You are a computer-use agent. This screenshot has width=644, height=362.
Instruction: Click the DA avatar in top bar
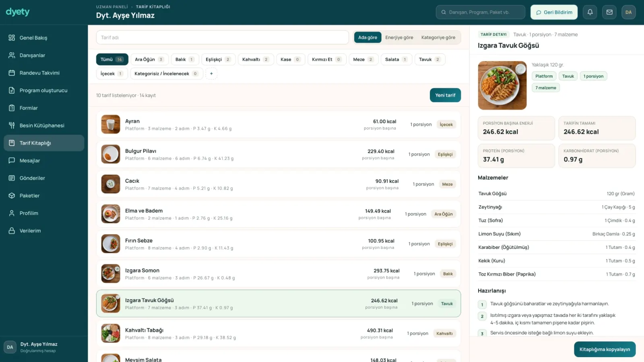pos(629,12)
